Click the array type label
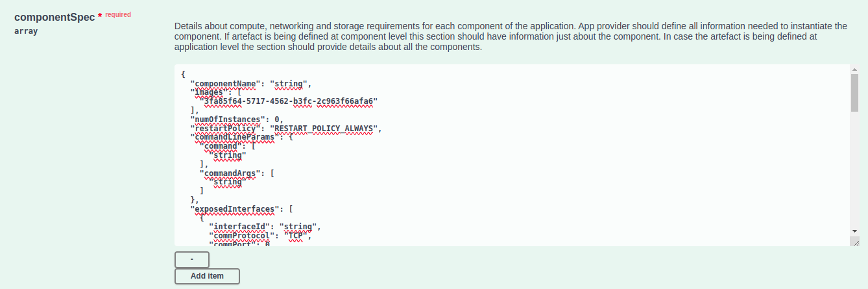Image resolution: width=868 pixels, height=289 pixels. (26, 31)
